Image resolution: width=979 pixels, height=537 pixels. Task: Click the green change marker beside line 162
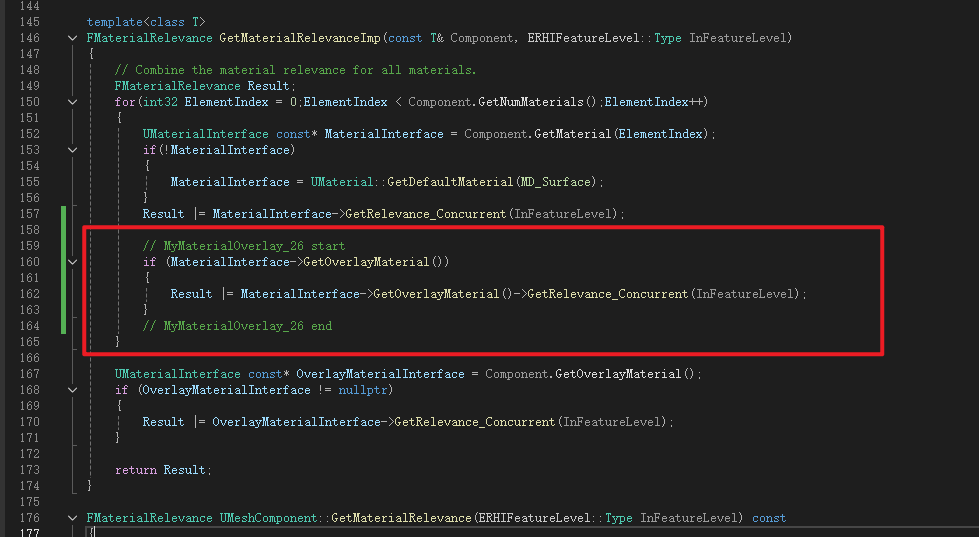(x=65, y=294)
